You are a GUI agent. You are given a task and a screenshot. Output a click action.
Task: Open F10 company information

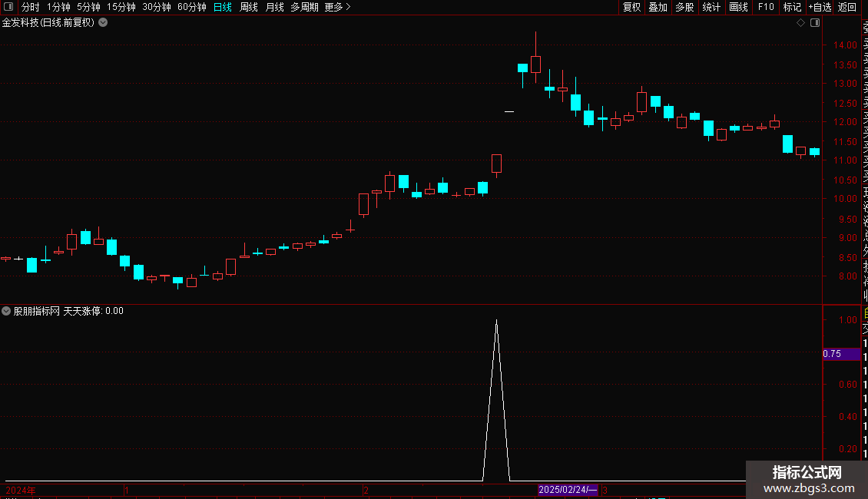pyautogui.click(x=766, y=7)
